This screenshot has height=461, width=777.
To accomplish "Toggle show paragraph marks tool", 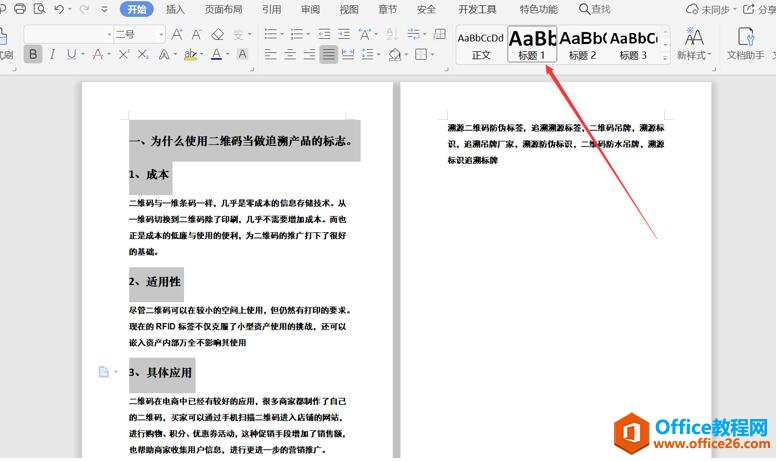I will click(x=413, y=34).
